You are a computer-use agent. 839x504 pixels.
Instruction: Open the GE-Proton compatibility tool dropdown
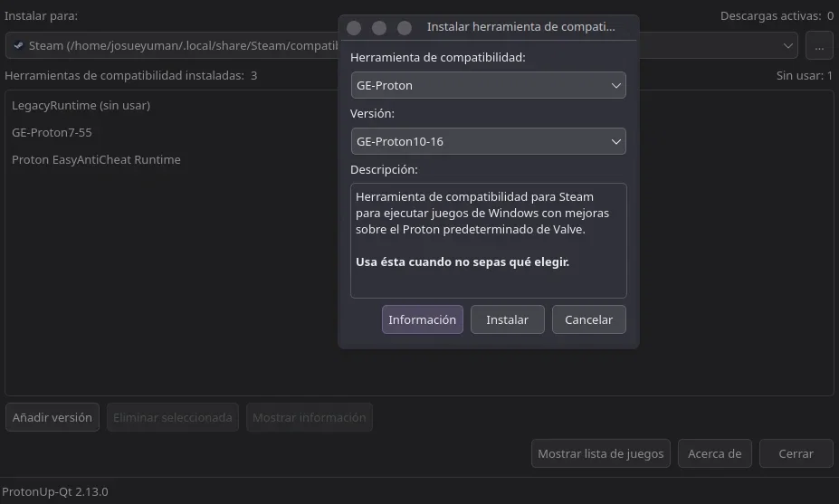[488, 85]
